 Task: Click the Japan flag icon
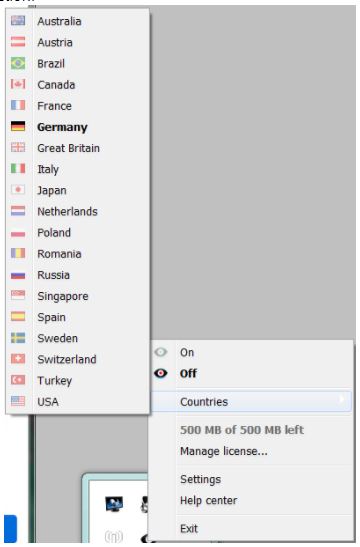tap(18, 190)
